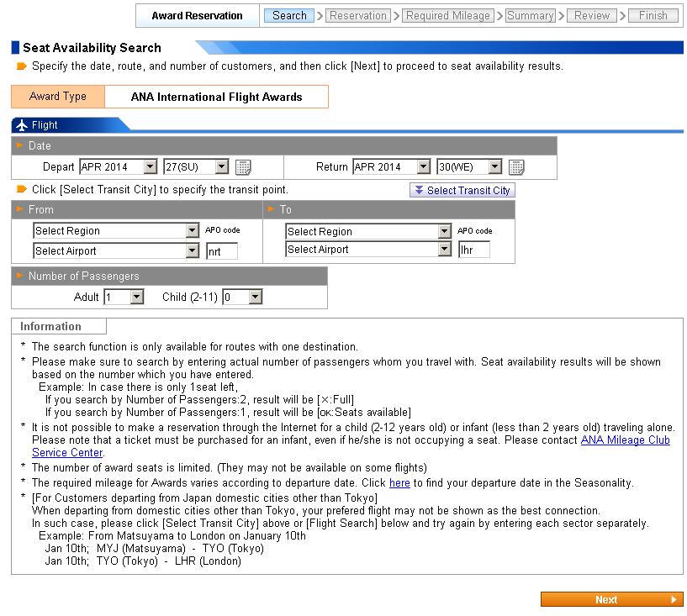Open the Return date calendar icon
This screenshot has height=616, width=687.
tap(516, 167)
